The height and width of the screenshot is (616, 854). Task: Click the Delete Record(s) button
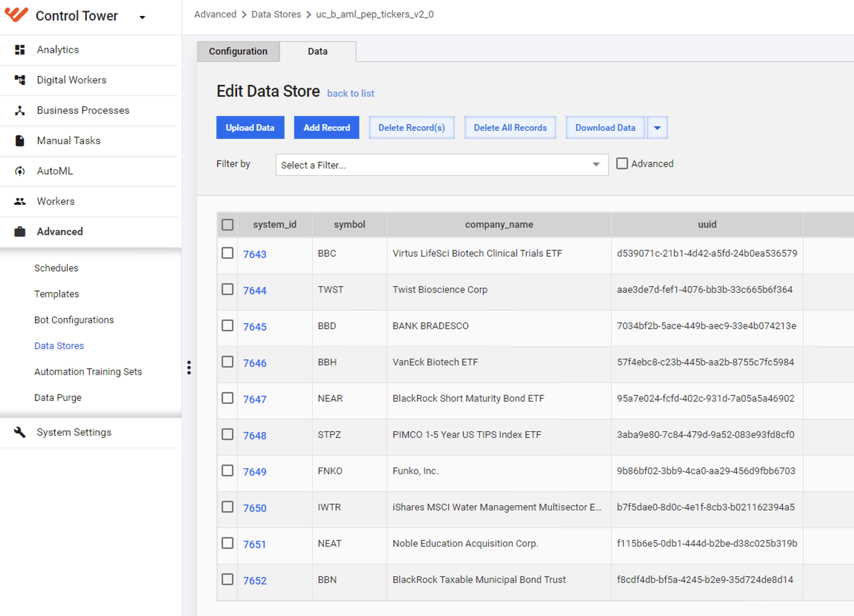[411, 128]
